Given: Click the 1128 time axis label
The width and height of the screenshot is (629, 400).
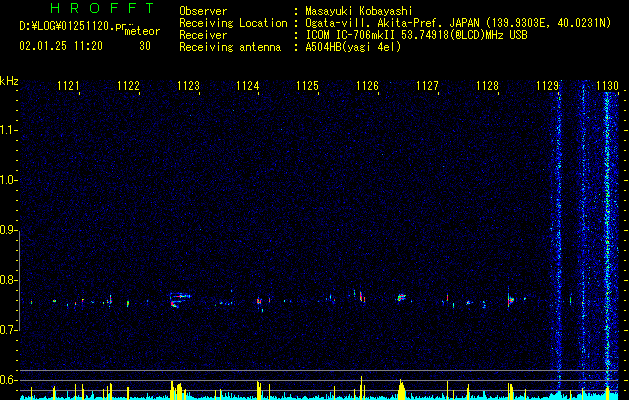Looking at the screenshot, I should pyautogui.click(x=487, y=86).
